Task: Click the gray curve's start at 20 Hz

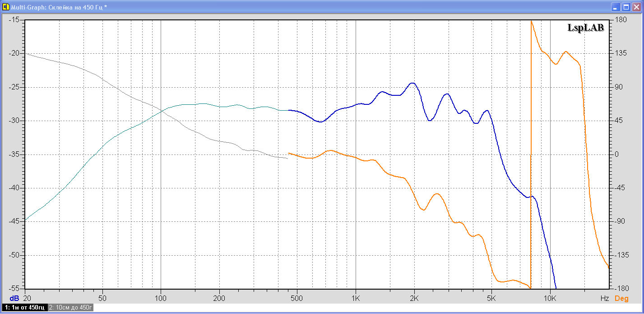Action: (x=26, y=54)
